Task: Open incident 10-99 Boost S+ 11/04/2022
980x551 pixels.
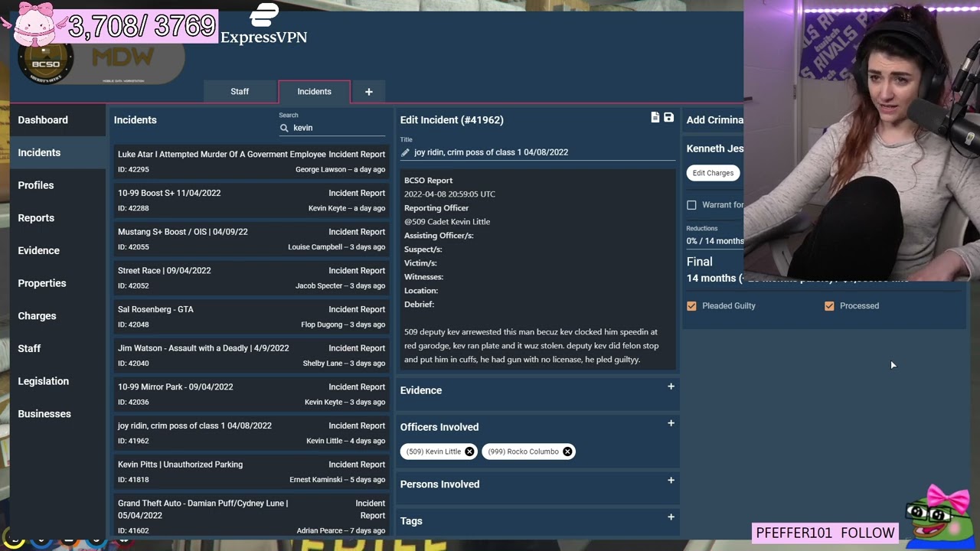Action: pyautogui.click(x=251, y=201)
